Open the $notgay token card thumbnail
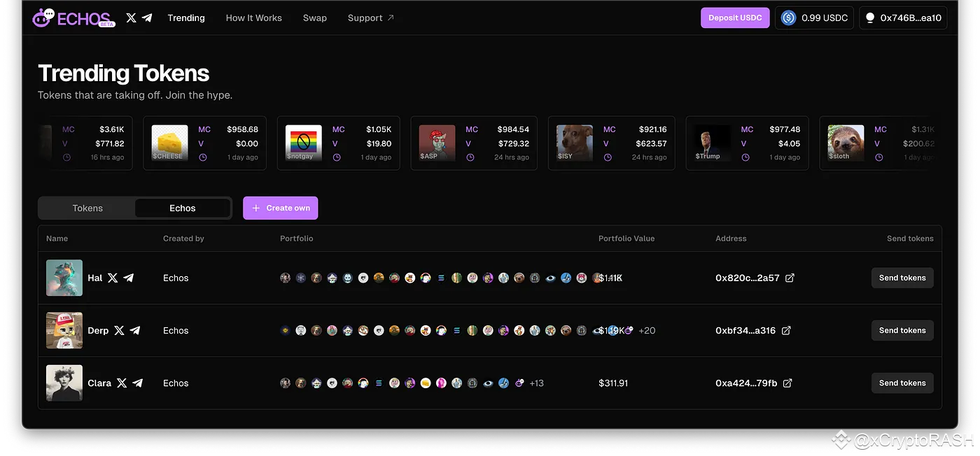This screenshot has height=456, width=980. pyautogui.click(x=304, y=143)
